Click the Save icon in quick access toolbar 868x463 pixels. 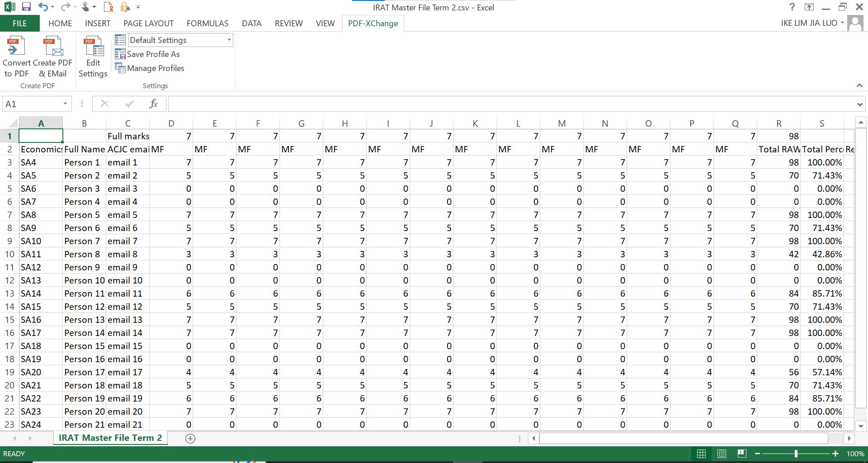(x=26, y=7)
